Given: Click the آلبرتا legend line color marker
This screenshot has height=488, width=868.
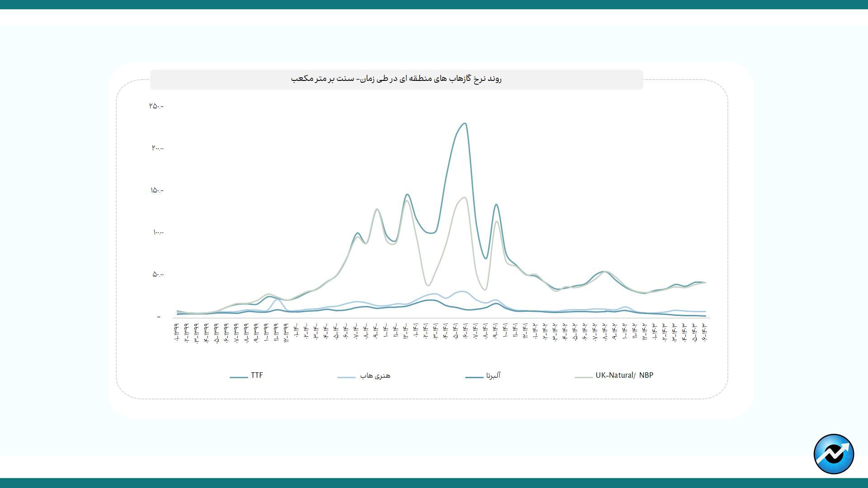Looking at the screenshot, I should click(474, 377).
